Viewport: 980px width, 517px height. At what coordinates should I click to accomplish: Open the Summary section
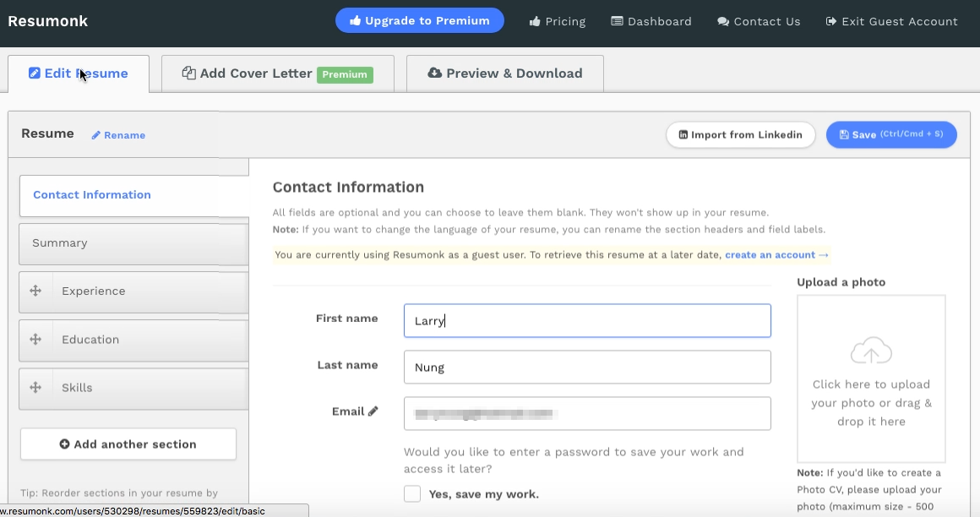coord(133,244)
